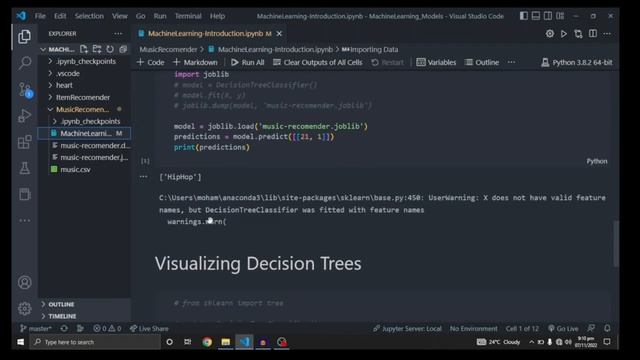This screenshot has height=360, width=640.
Task: Toggle the bottom panel layout icon
Action: (x=536, y=16)
